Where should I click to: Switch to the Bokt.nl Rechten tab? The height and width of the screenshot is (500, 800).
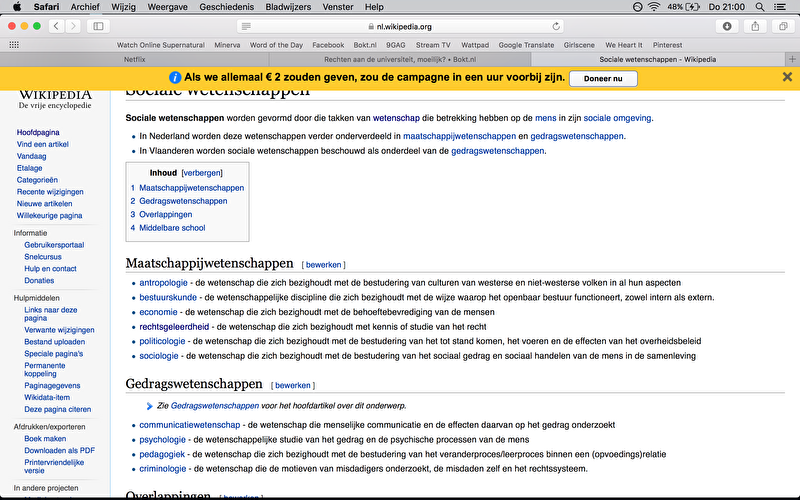click(400, 59)
